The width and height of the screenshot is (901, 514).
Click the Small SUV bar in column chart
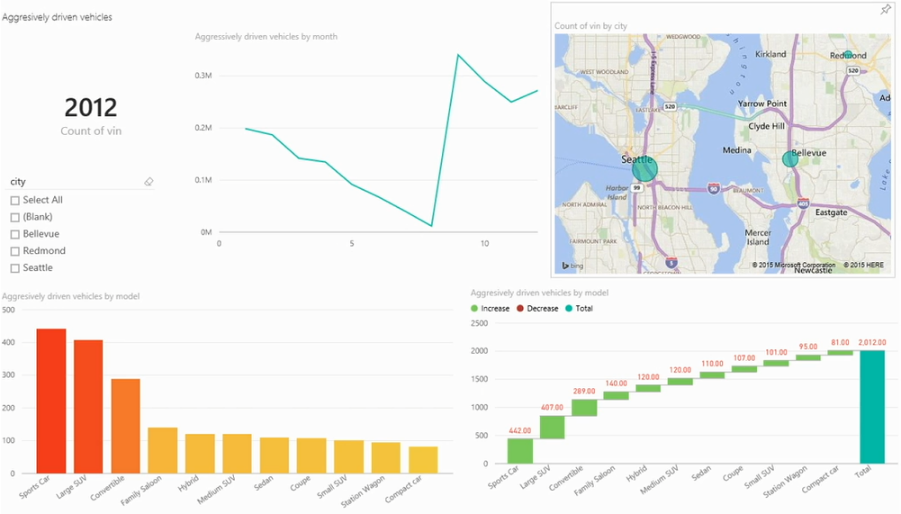[349, 457]
